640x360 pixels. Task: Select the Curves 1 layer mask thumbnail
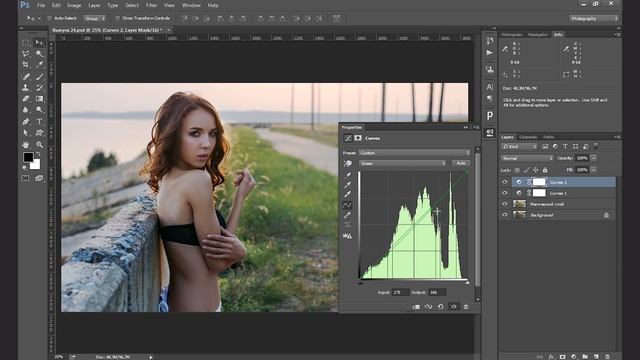click(539, 193)
